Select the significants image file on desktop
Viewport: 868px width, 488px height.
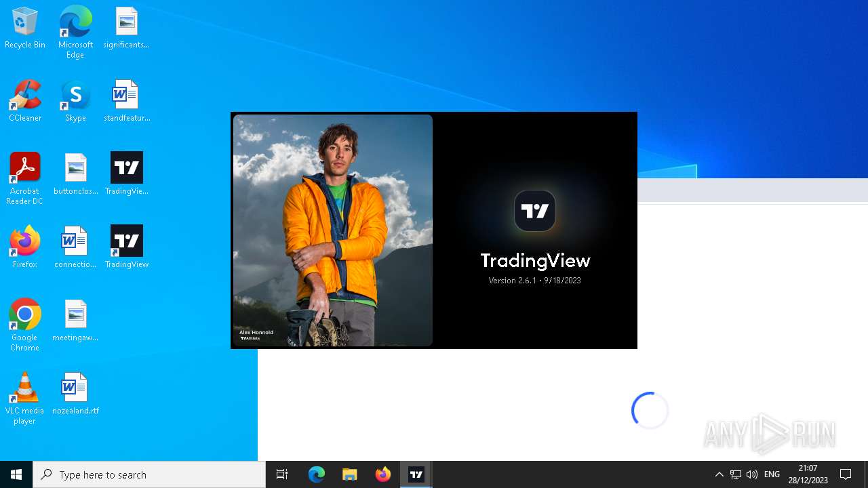click(x=126, y=28)
